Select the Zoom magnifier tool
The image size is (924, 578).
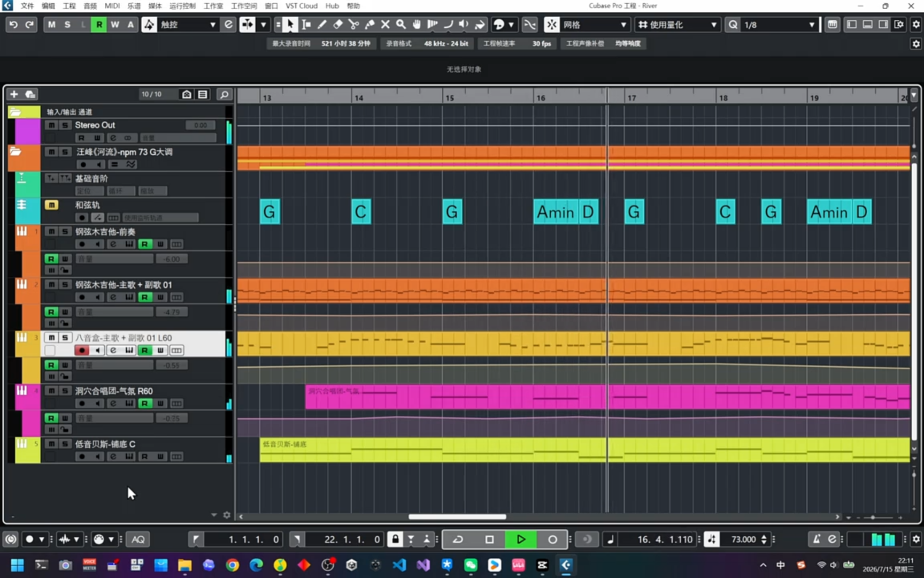pos(401,25)
